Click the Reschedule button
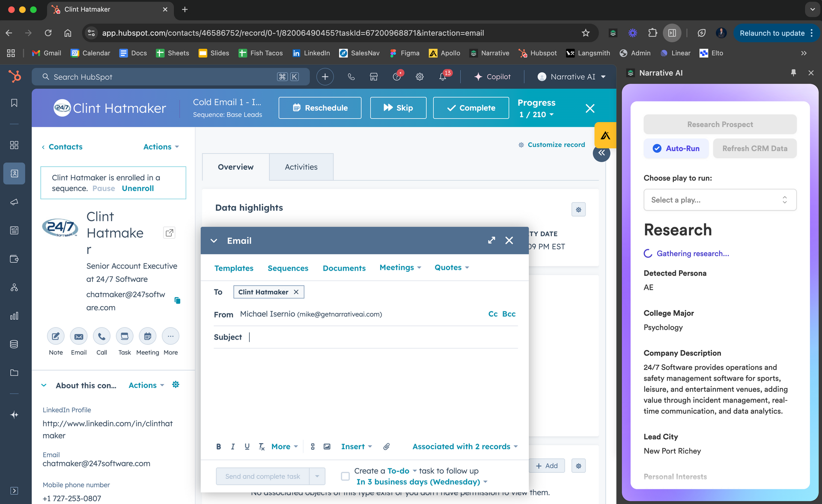 pyautogui.click(x=320, y=108)
